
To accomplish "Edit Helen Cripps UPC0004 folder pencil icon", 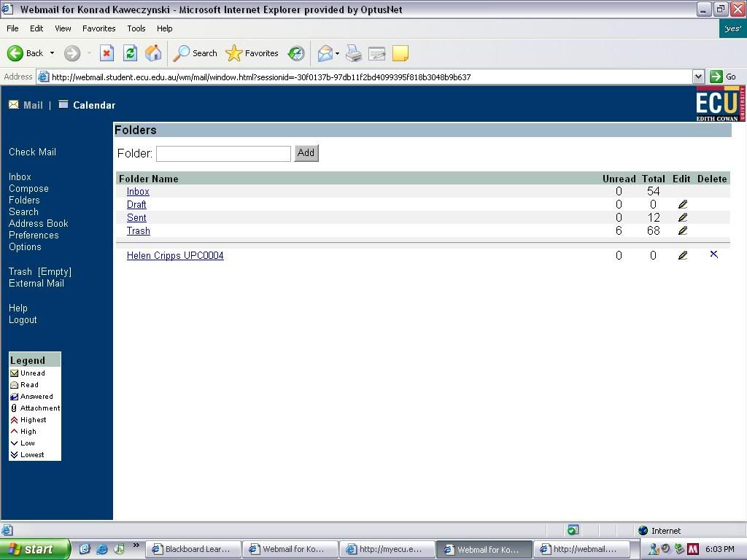I will [682, 255].
